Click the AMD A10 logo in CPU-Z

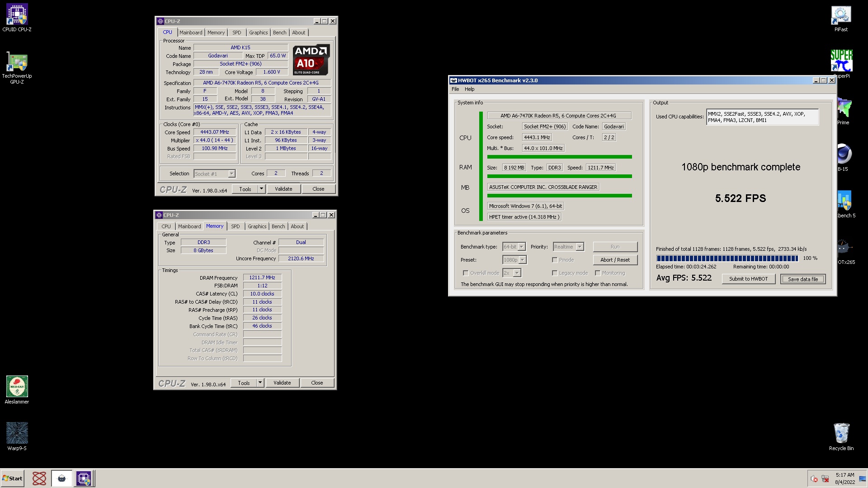pos(311,60)
